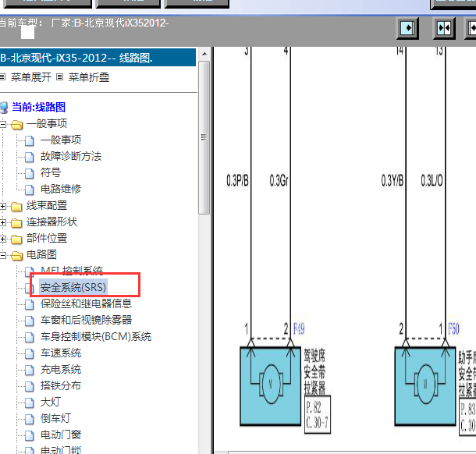The height and width of the screenshot is (454, 476).
Task: Click the tree panel vertical scrollbar thumb
Action: [x=204, y=137]
